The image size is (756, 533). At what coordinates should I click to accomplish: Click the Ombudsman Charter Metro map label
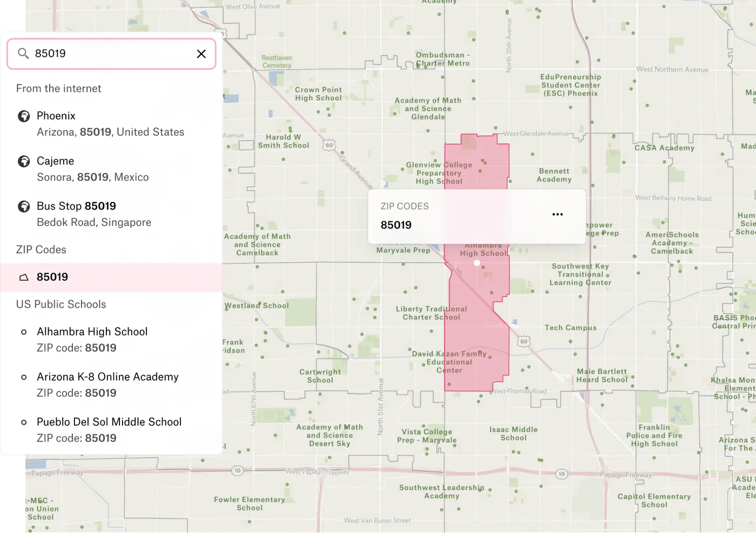[443, 59]
